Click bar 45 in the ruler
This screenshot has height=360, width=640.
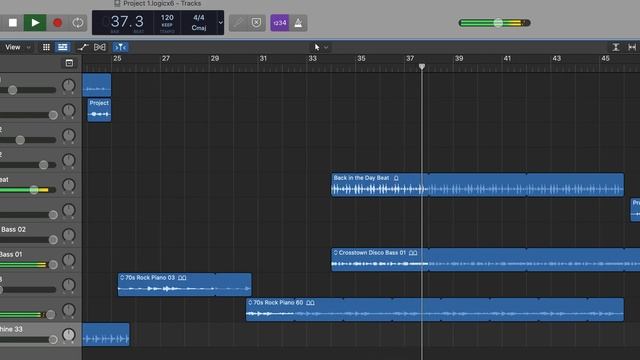[605, 58]
